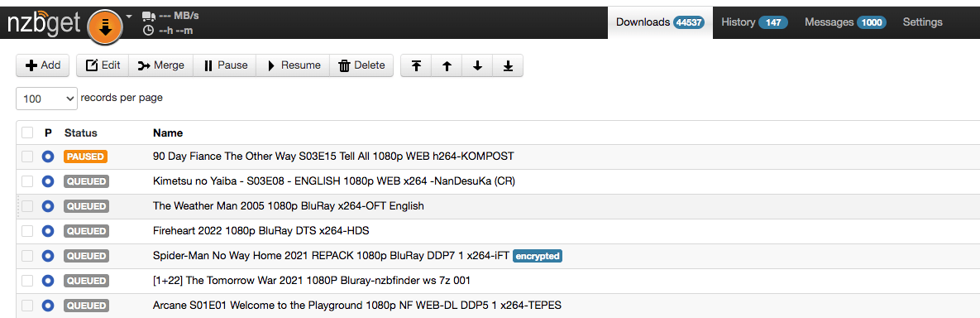The width and height of the screenshot is (980, 318).
Task: Click the 1000 messages count badge
Action: click(872, 22)
